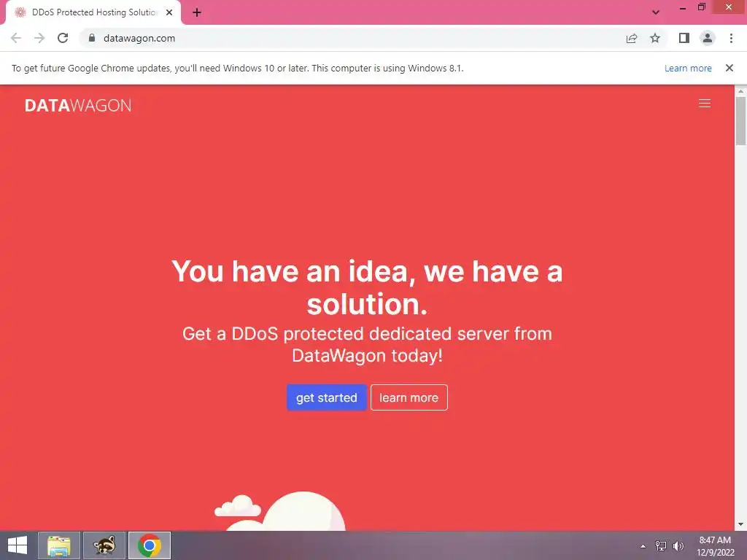Toggle the Chrome side panel icon
The image size is (747, 560).
tap(684, 38)
